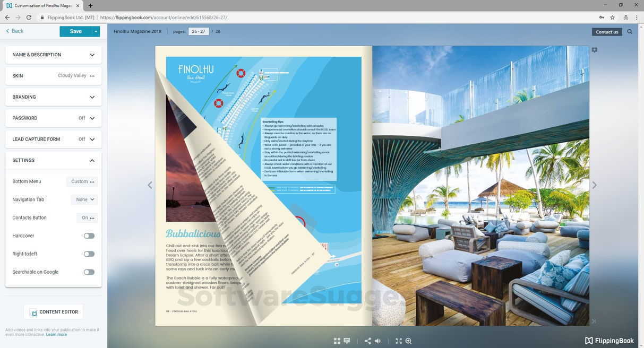Open the table of contents icon in bottom menu
Viewport: 644px width, 348px height.
[x=347, y=341]
